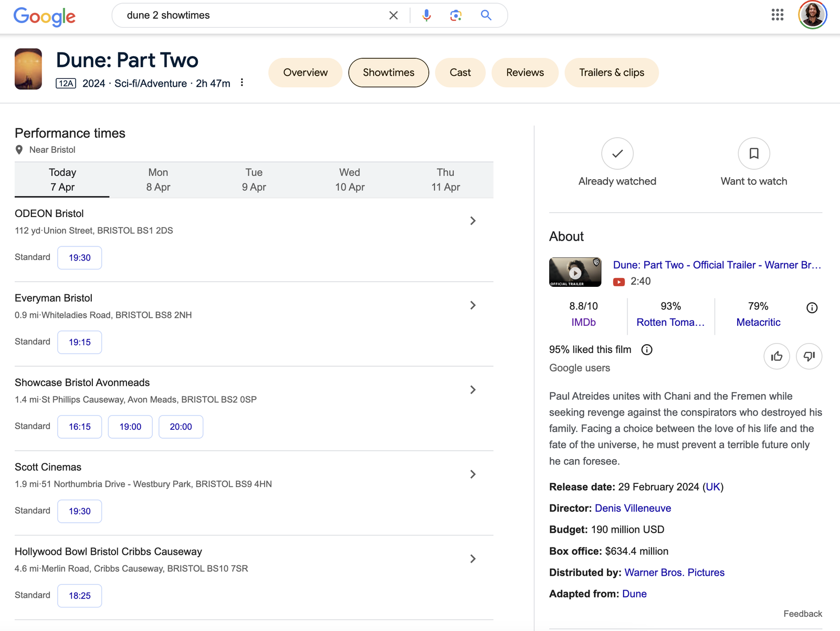Clear the search box text
Screen dimensions: 840x631
393,15
